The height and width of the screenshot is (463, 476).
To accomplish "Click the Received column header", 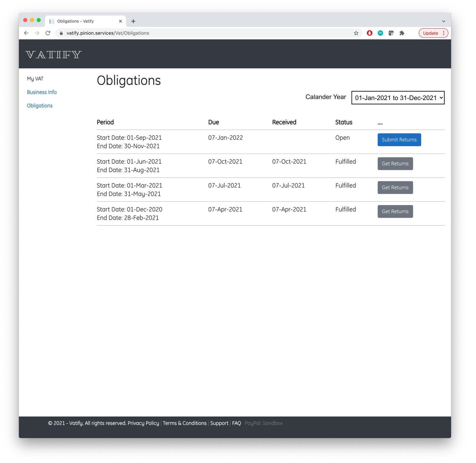I will pos(284,122).
